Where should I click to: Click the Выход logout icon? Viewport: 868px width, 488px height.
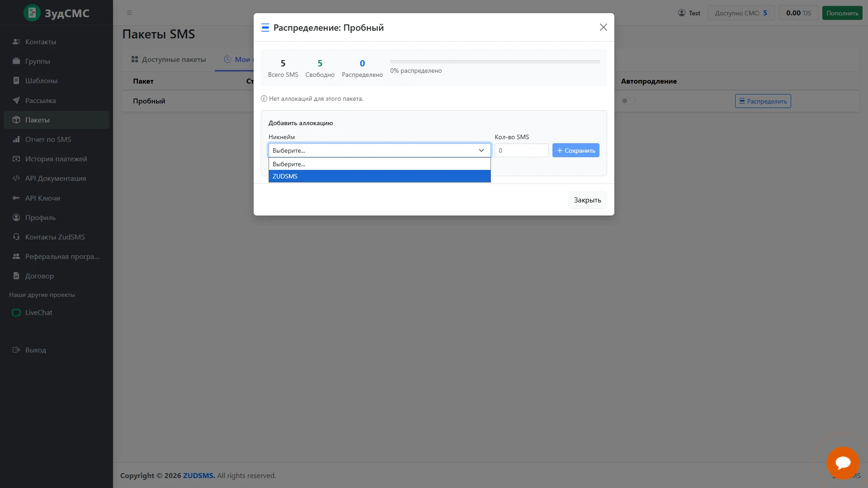[16, 350]
